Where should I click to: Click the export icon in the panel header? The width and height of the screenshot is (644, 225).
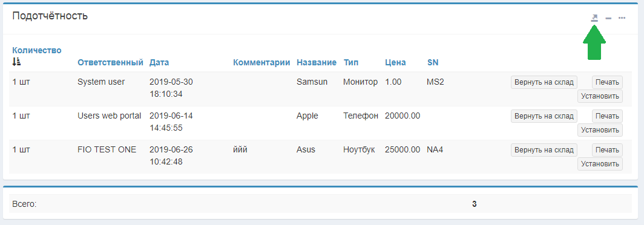click(x=594, y=18)
